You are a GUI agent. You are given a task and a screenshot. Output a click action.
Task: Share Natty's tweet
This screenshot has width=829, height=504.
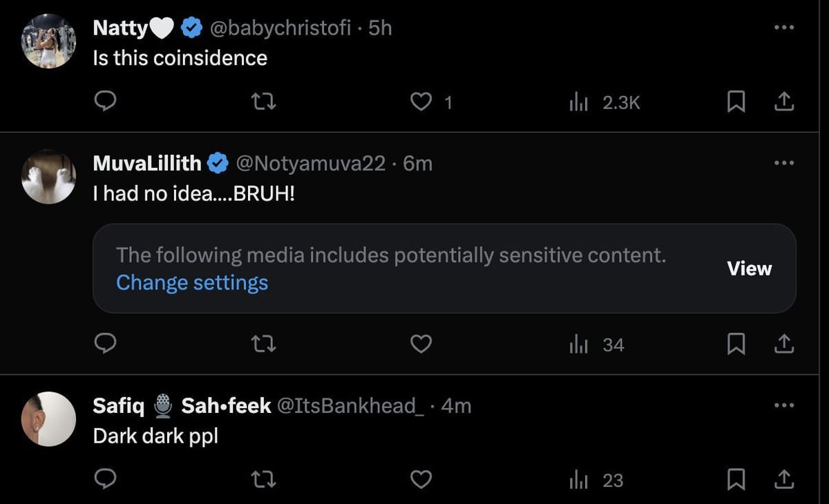click(x=783, y=102)
